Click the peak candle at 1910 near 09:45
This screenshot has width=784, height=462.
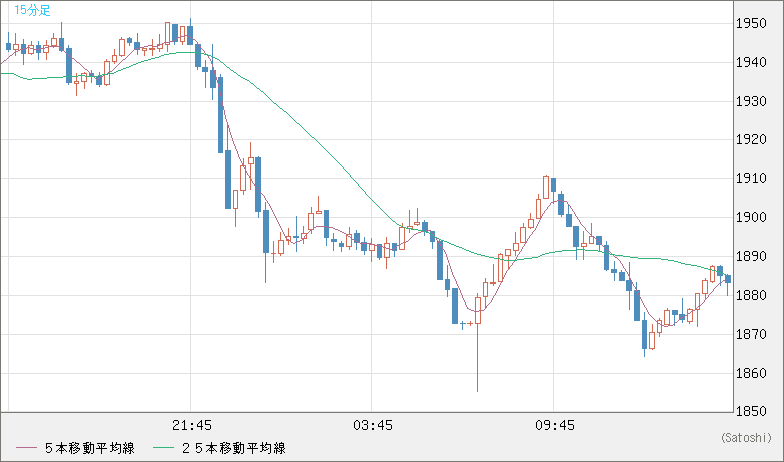point(546,187)
